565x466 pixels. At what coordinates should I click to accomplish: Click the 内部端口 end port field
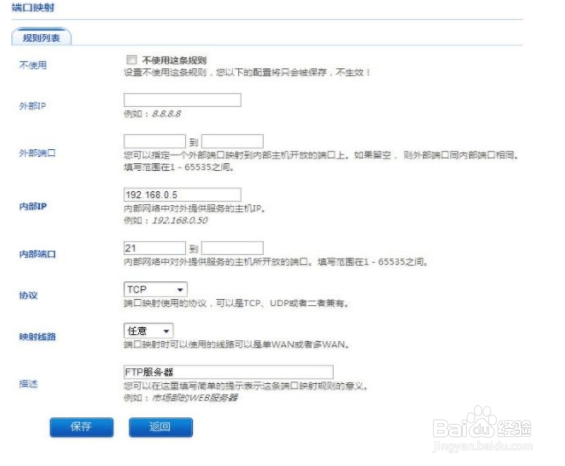232,248
